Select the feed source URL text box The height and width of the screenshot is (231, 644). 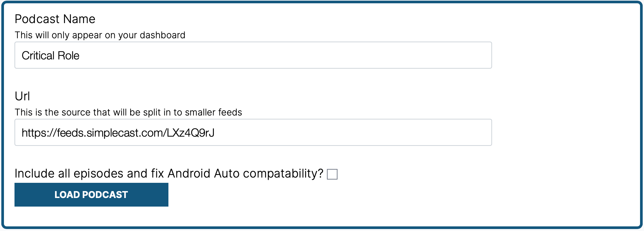tap(253, 132)
